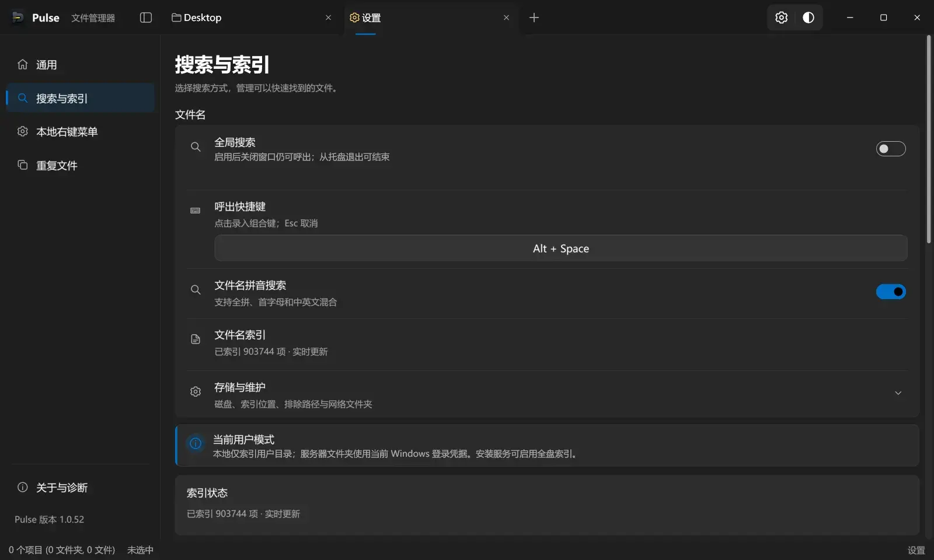Minimize the Pulse window
The width and height of the screenshot is (934, 560).
(850, 17)
